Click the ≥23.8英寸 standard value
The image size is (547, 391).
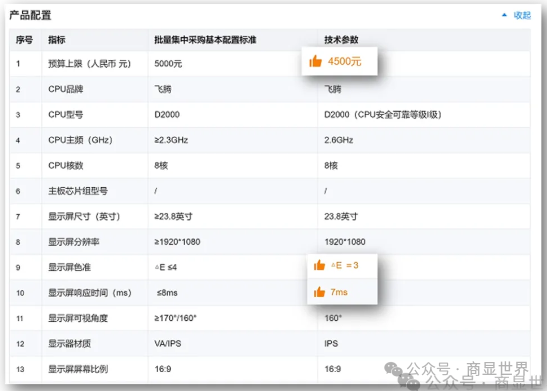pos(173,217)
